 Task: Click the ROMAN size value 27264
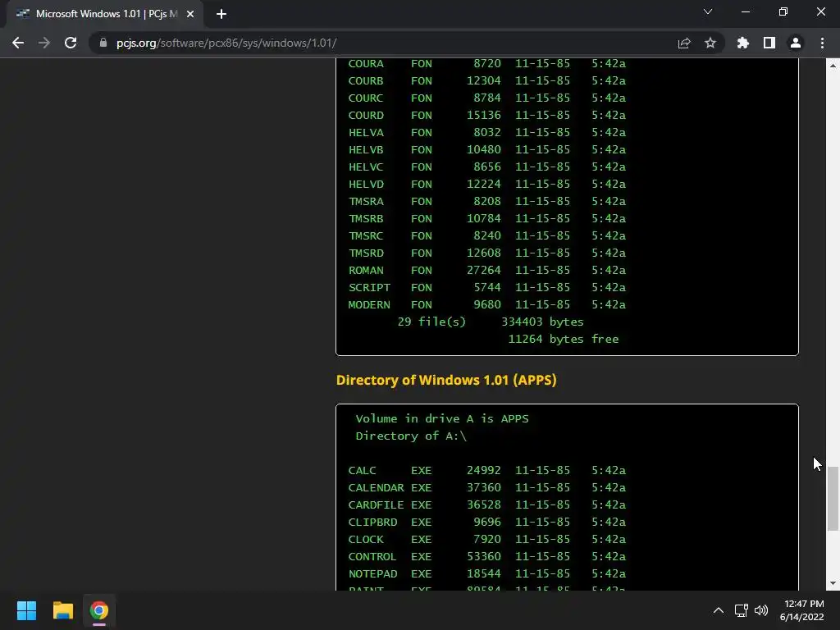pyautogui.click(x=484, y=270)
